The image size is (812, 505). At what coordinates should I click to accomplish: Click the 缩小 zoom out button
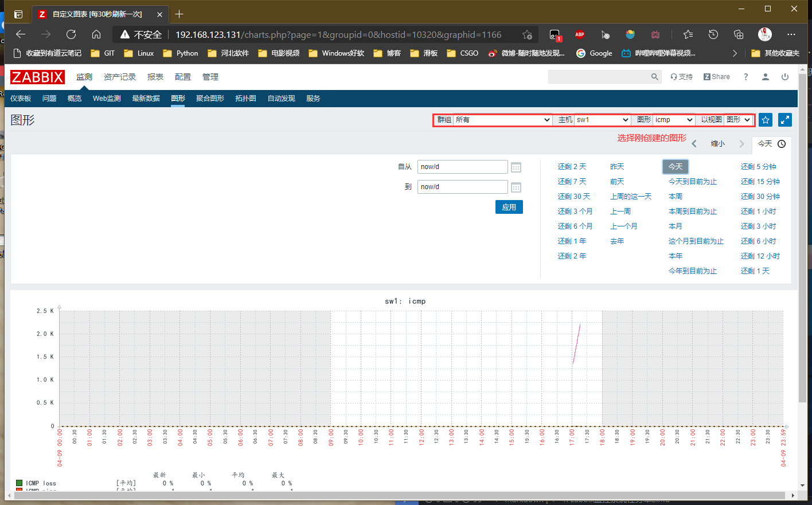718,144
